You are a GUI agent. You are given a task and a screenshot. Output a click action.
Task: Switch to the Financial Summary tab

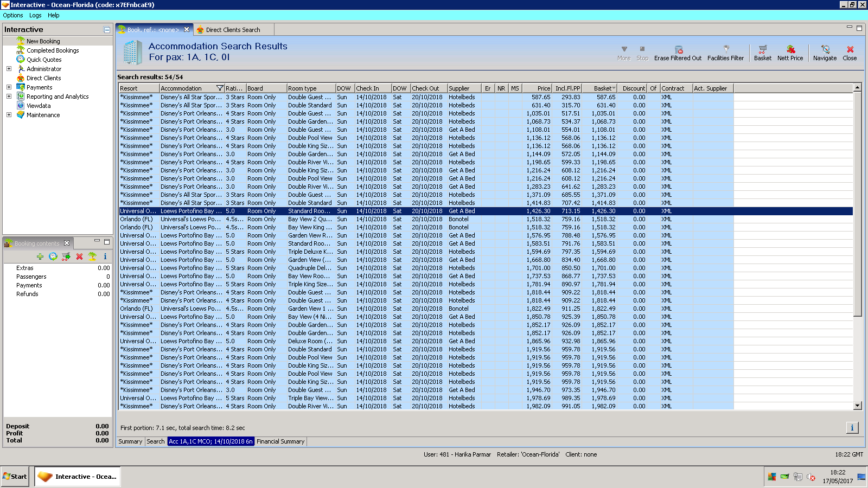pyautogui.click(x=280, y=441)
